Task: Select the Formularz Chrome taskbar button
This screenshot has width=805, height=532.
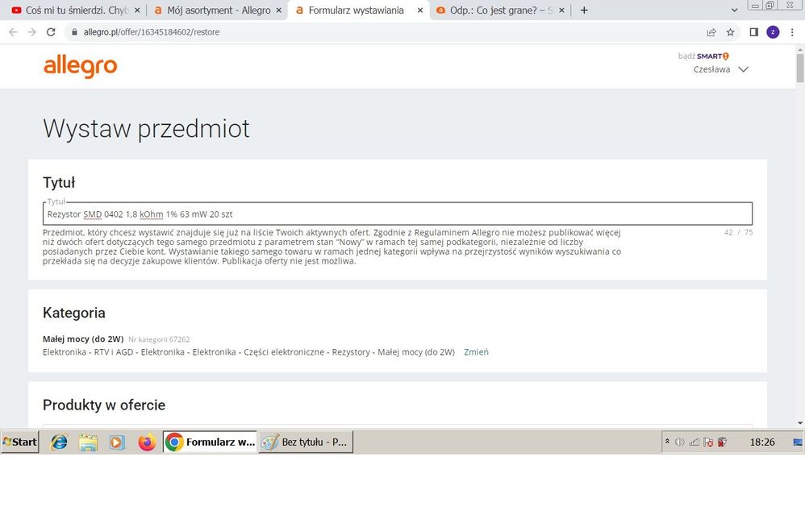Action: (x=210, y=442)
